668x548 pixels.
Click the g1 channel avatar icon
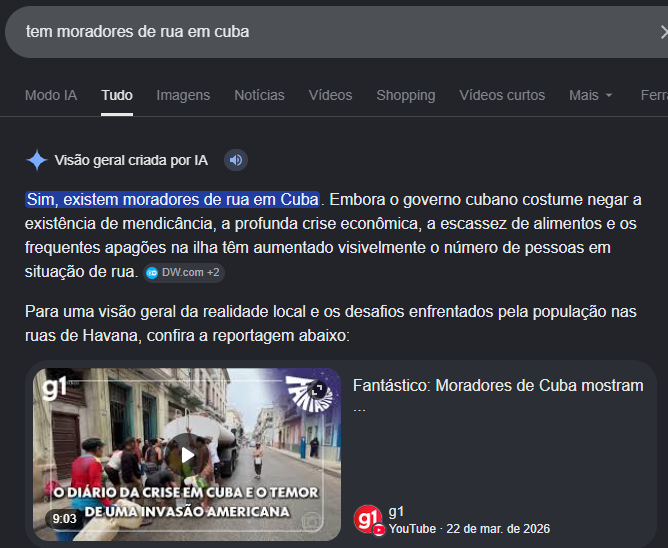368,519
